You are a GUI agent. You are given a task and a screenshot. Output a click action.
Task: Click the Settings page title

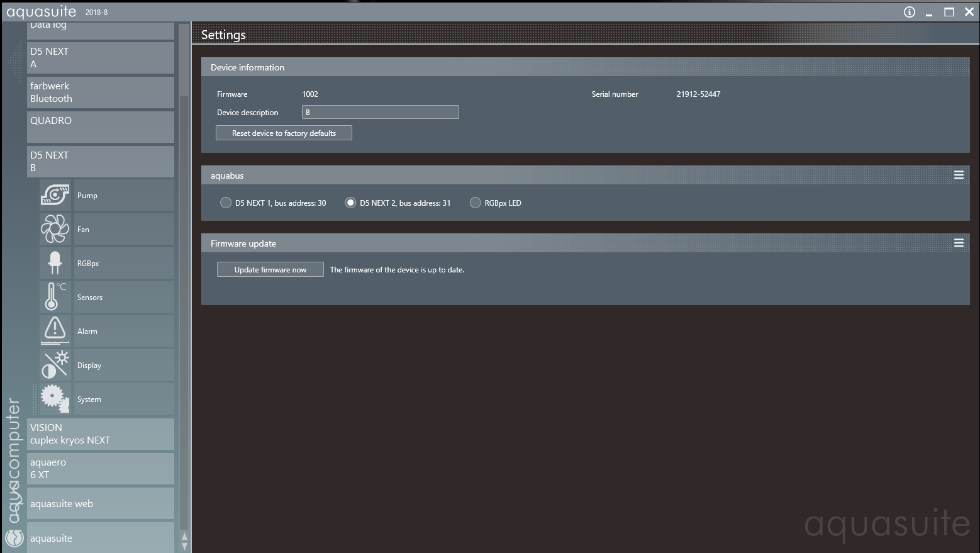pyautogui.click(x=223, y=35)
